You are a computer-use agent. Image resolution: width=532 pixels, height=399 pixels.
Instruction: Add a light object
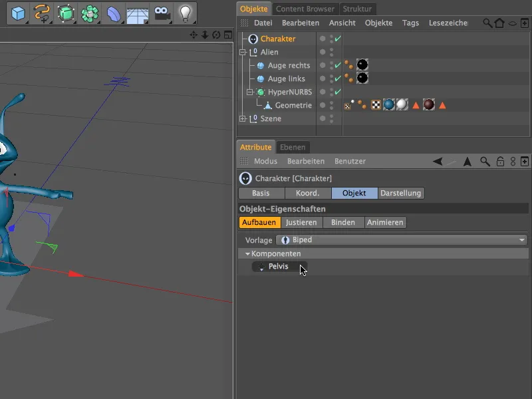(x=186, y=13)
